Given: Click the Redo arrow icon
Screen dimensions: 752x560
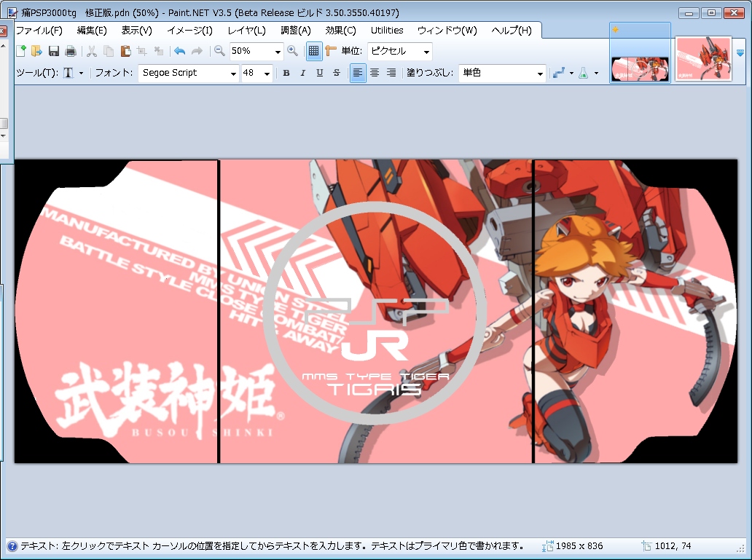Looking at the screenshot, I should [197, 51].
